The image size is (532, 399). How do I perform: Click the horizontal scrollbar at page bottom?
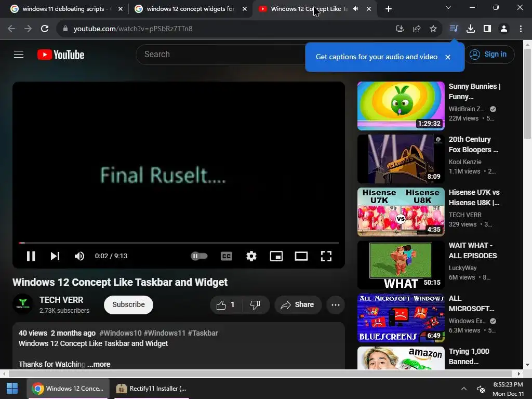pos(260,374)
